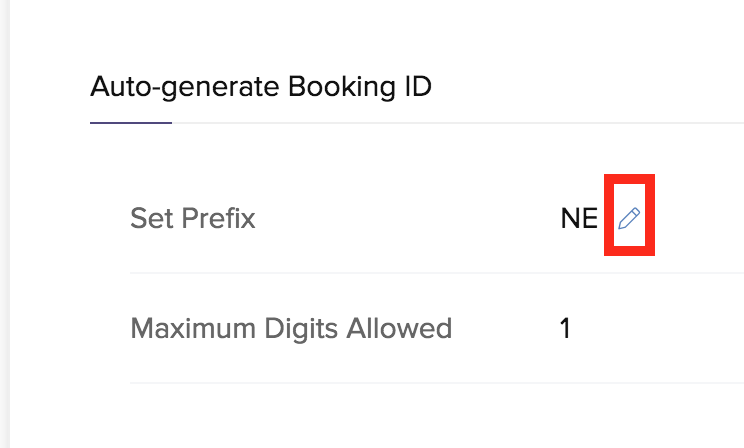744x448 pixels.
Task: Click the word Prefix in Set Prefix
Action: point(218,218)
